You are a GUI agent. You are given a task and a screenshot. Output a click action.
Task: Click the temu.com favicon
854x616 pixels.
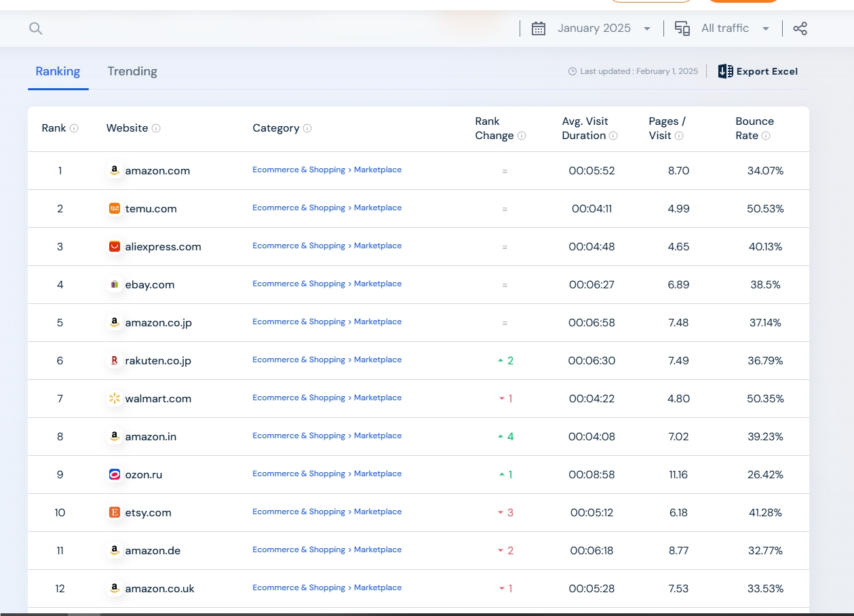tap(115, 209)
